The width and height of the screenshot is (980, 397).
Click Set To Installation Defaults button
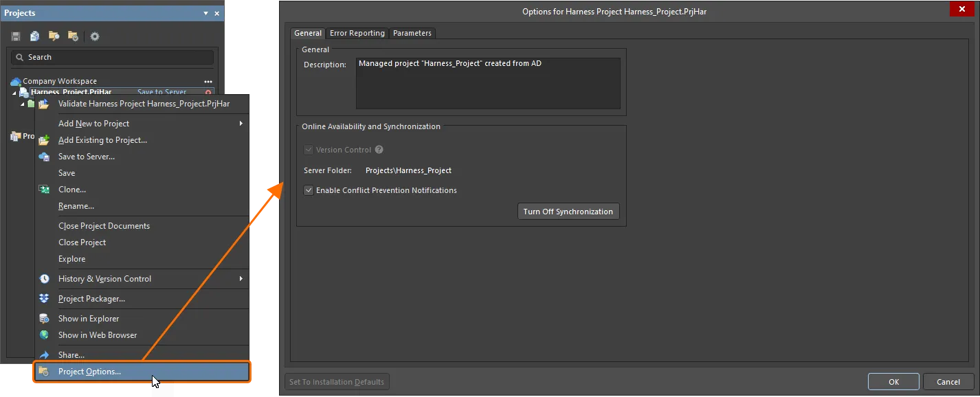tap(337, 382)
